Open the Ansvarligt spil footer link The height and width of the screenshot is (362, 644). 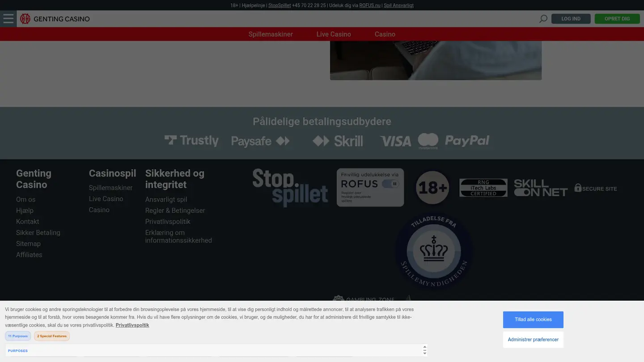pyautogui.click(x=166, y=199)
